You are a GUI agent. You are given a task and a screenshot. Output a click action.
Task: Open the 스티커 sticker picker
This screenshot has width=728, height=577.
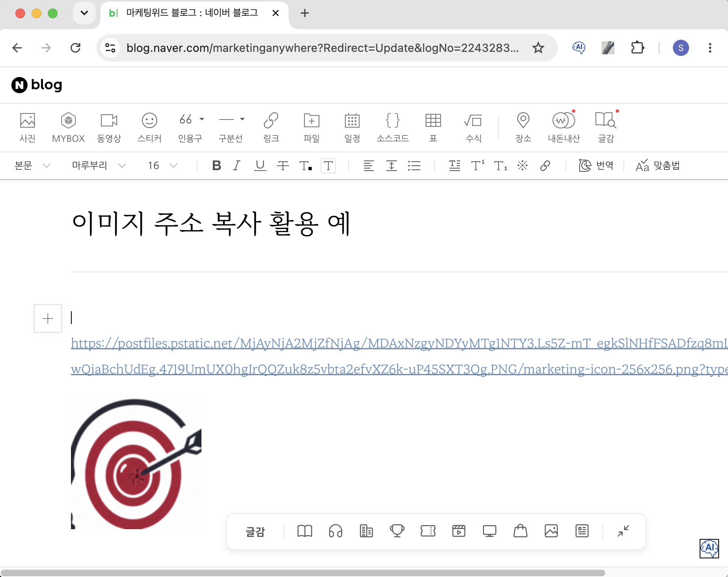click(150, 127)
